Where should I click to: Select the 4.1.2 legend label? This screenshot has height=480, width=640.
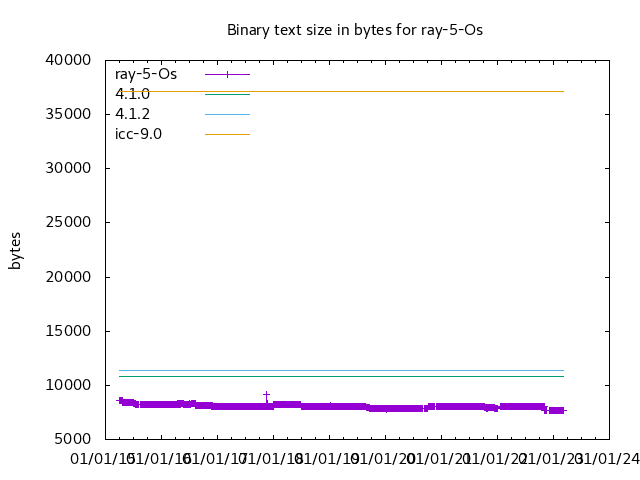point(132,114)
